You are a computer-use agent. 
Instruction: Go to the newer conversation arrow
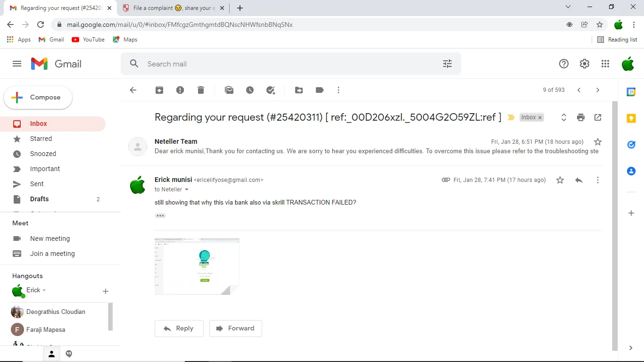pos(579,90)
